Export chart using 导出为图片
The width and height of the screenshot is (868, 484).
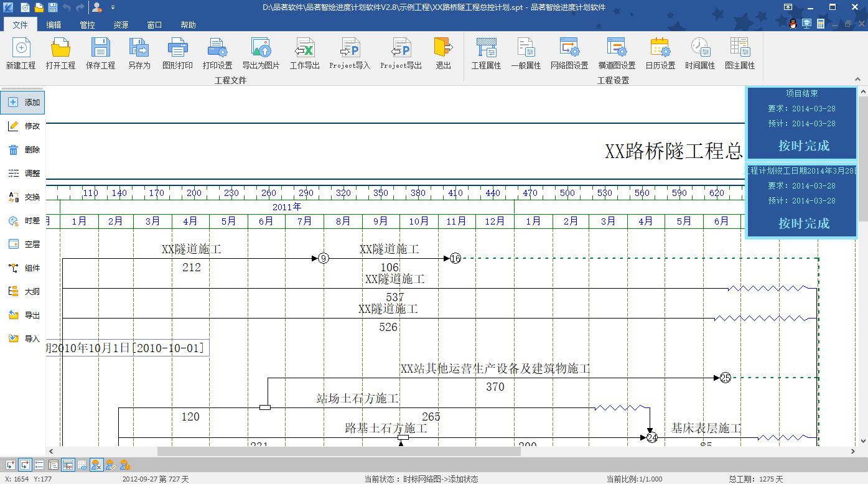tap(261, 54)
